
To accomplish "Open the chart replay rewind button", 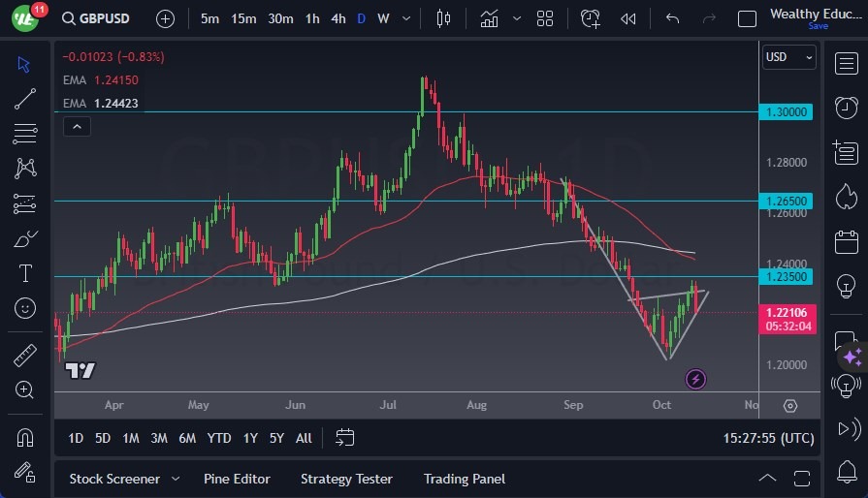I will 628,18.
